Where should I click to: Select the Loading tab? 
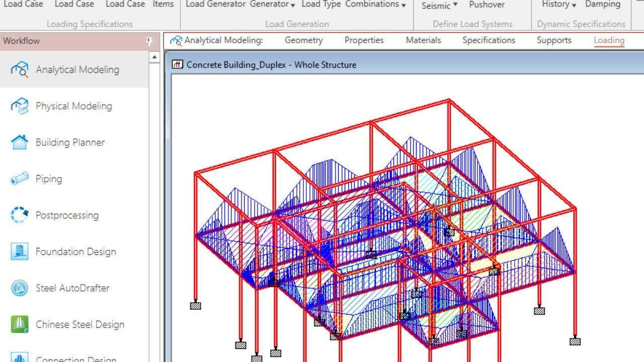(609, 40)
